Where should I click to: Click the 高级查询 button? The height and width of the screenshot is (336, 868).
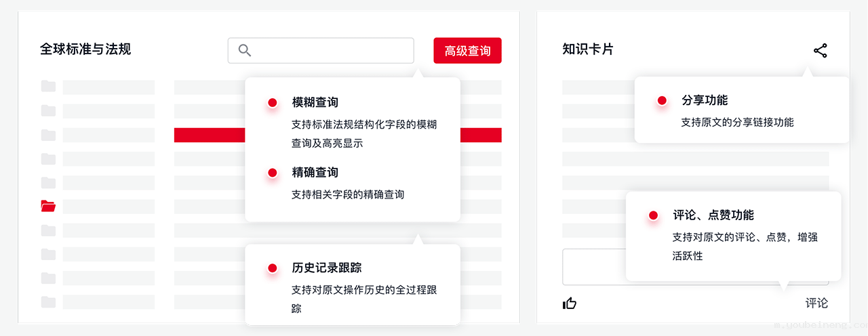tap(467, 51)
